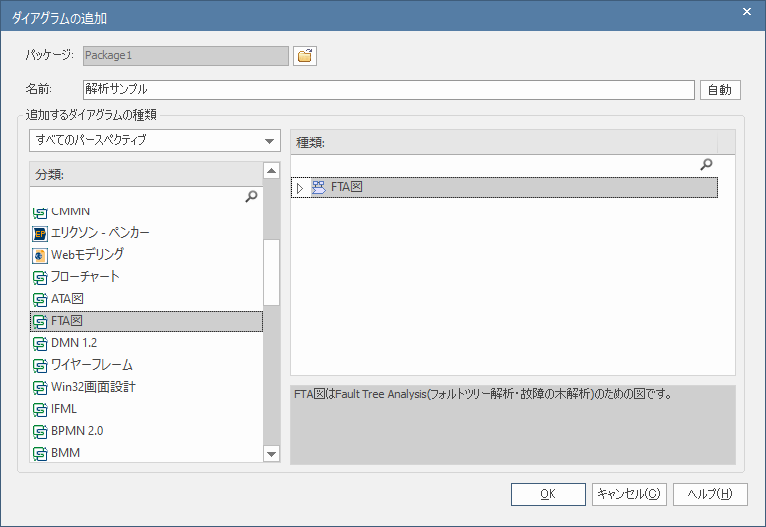Close the ダイアグラムの追加 dialog
This screenshot has width=766, height=527.
(746, 12)
